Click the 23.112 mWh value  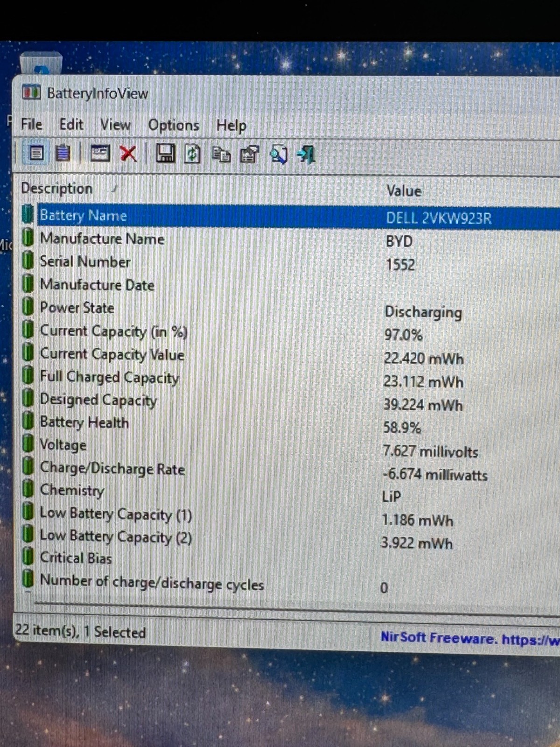pos(423,381)
